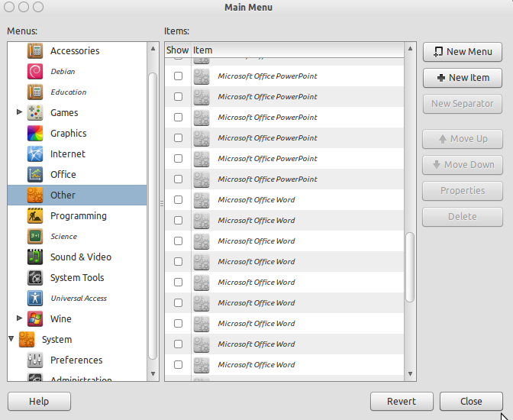The width and height of the screenshot is (513, 420).
Task: Open Properties for the selection
Action: [x=463, y=190]
